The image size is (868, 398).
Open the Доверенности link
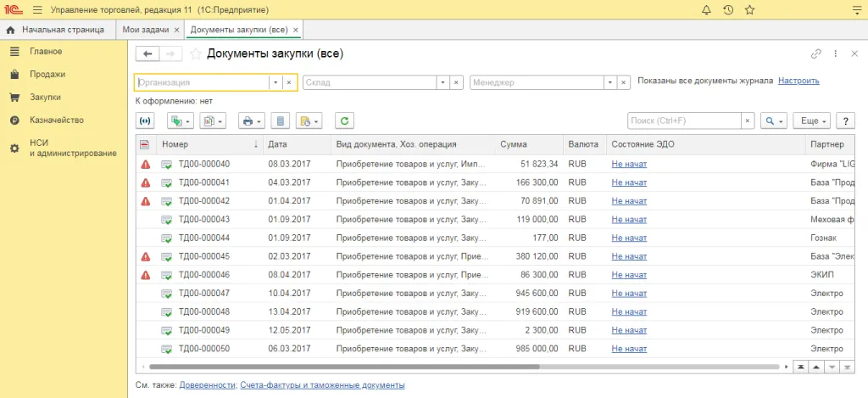207,385
